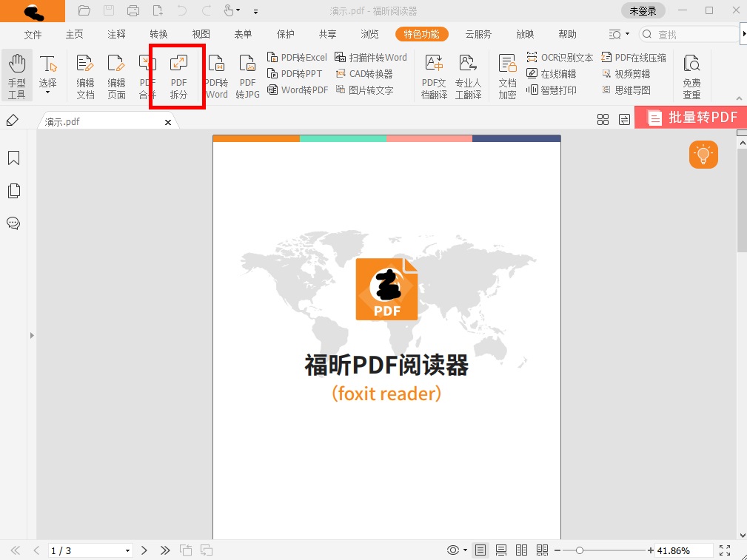The width and height of the screenshot is (747, 560).
Task: Expand the quick access toolbar customize arrow
Action: 256,11
